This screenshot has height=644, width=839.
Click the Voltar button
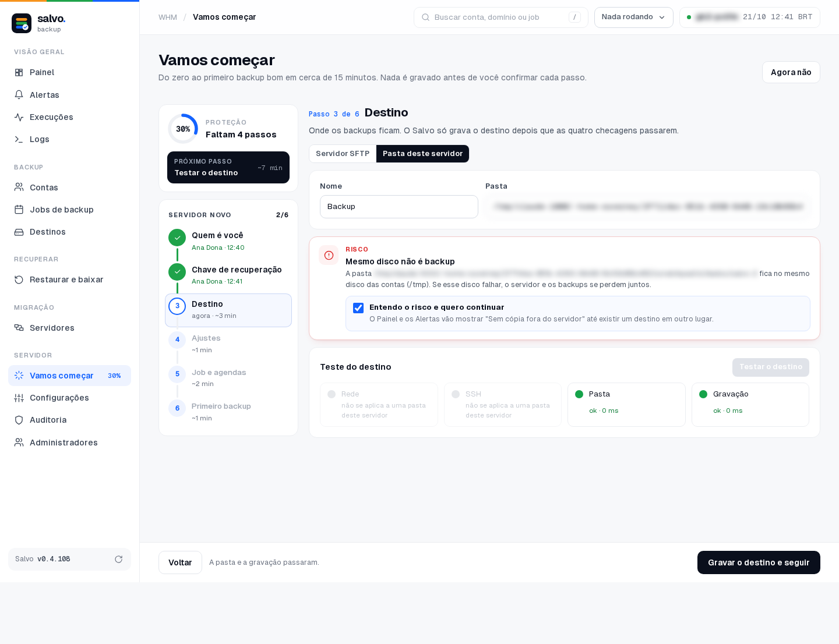180,562
